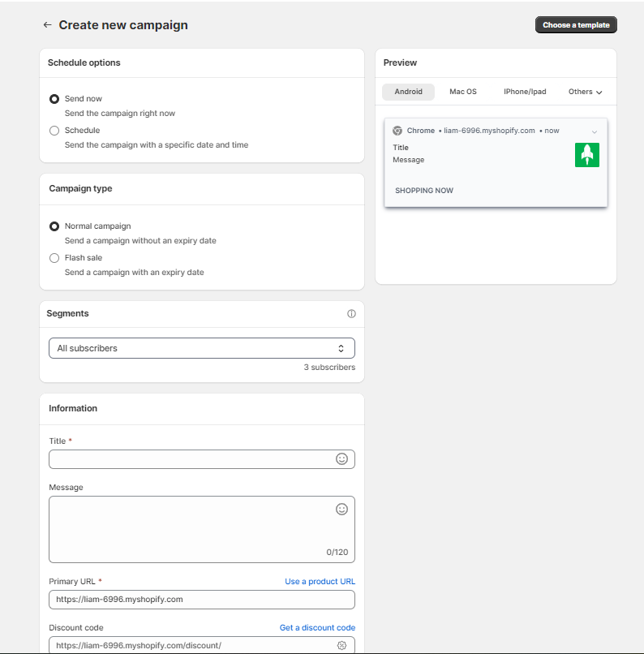The image size is (644, 654).
Task: Expand the Others preview dropdown
Action: [x=585, y=92]
